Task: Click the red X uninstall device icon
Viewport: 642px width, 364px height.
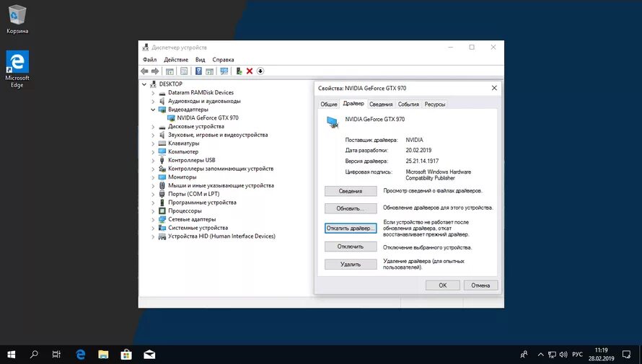Action: tap(250, 71)
